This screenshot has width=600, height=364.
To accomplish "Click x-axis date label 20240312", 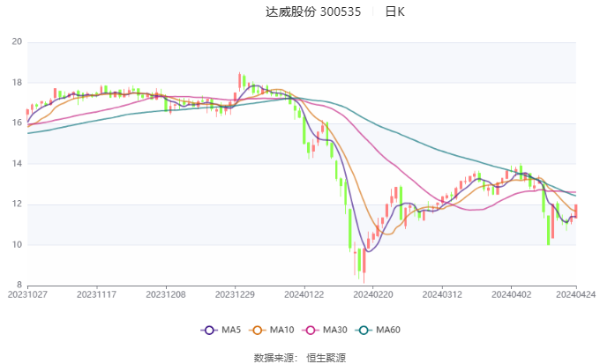I will [x=442, y=294].
